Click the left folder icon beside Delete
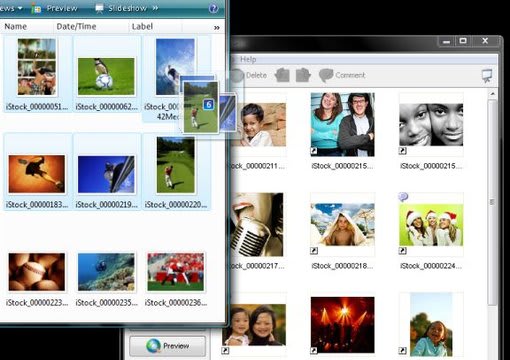 282,75
